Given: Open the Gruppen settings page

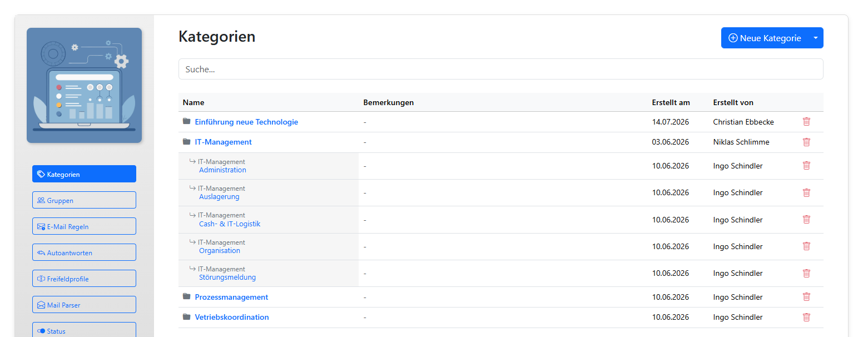Looking at the screenshot, I should tap(84, 200).
